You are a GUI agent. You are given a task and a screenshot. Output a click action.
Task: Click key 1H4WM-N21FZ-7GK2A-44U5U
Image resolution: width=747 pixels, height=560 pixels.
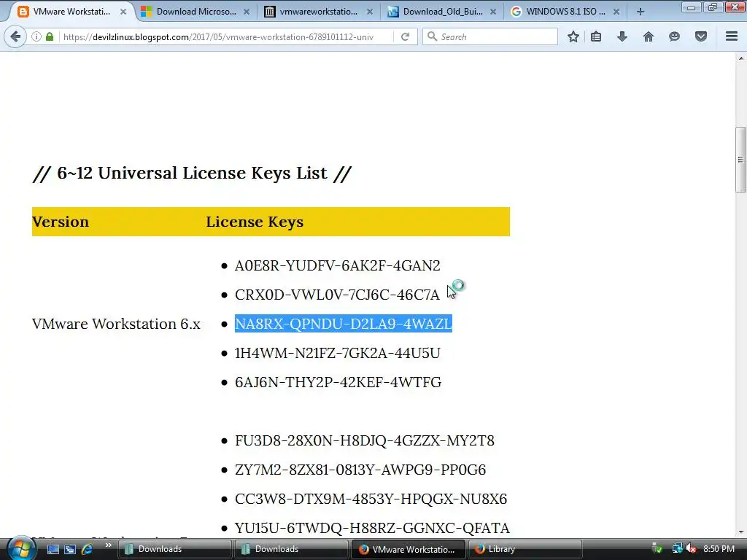[337, 353]
